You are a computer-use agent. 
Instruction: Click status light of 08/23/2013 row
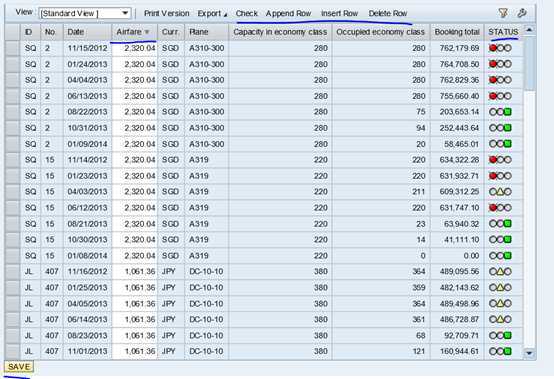[x=500, y=335]
